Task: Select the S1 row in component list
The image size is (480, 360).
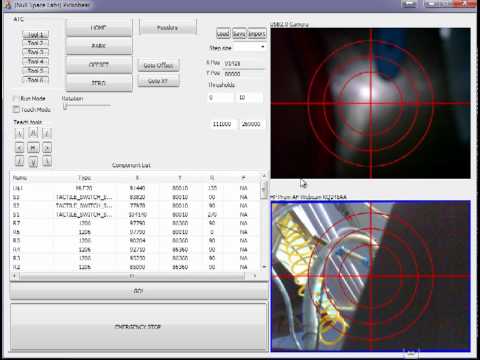Action: (135, 215)
